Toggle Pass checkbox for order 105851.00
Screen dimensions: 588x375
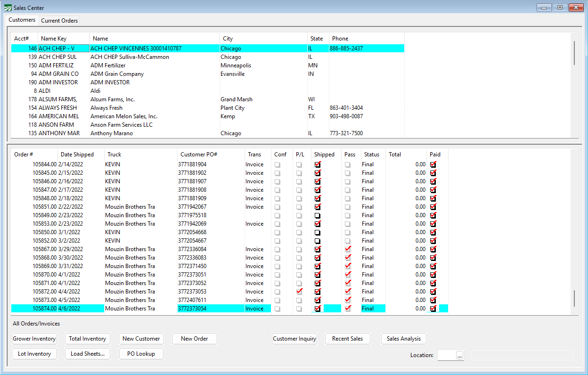coord(348,207)
